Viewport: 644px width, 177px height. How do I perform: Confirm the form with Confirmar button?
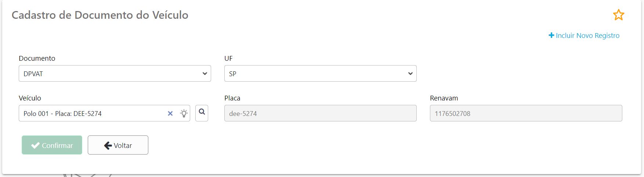point(52,145)
